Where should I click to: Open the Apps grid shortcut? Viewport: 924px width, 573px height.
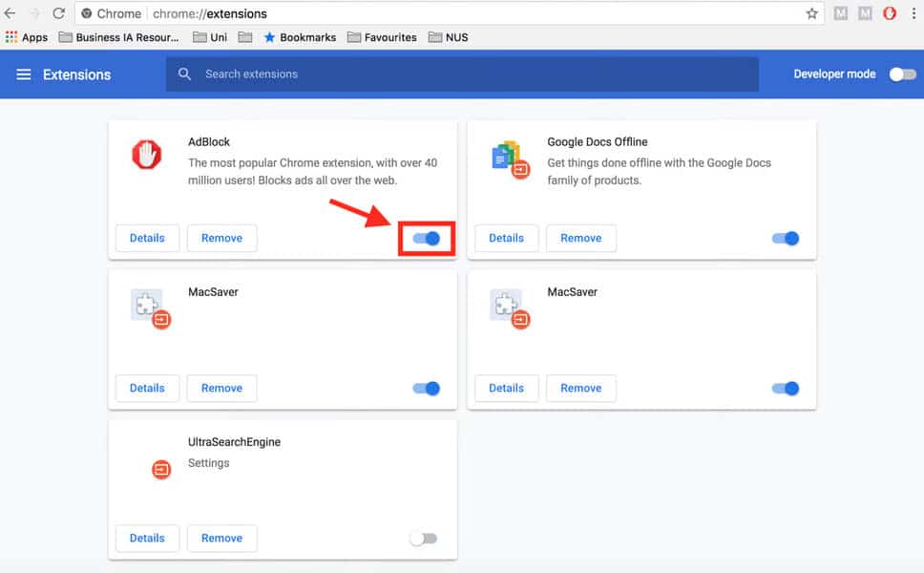[27, 37]
